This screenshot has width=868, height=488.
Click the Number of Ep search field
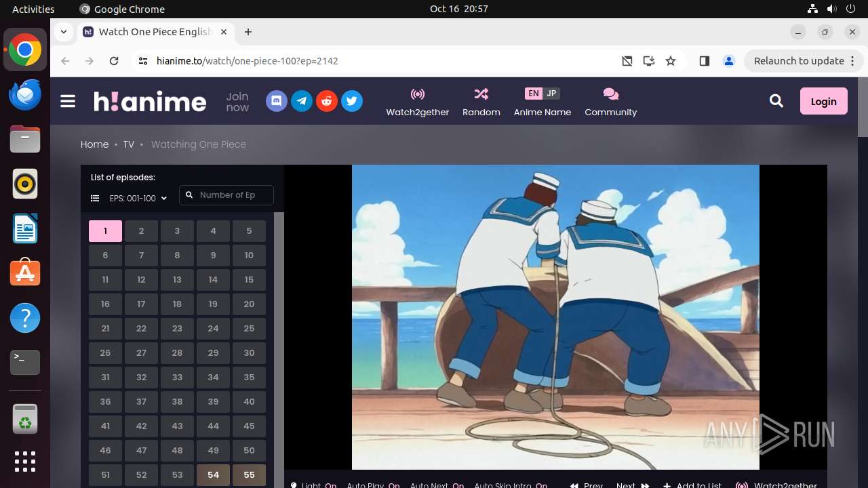(x=226, y=195)
